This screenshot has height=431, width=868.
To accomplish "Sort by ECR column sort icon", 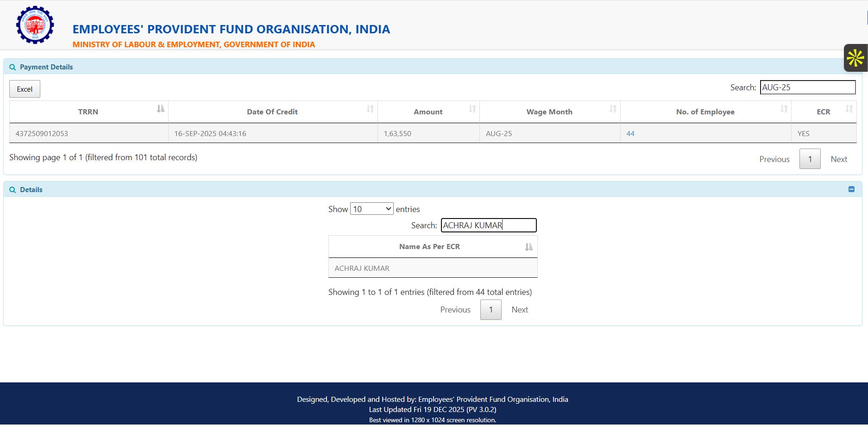I will [849, 109].
